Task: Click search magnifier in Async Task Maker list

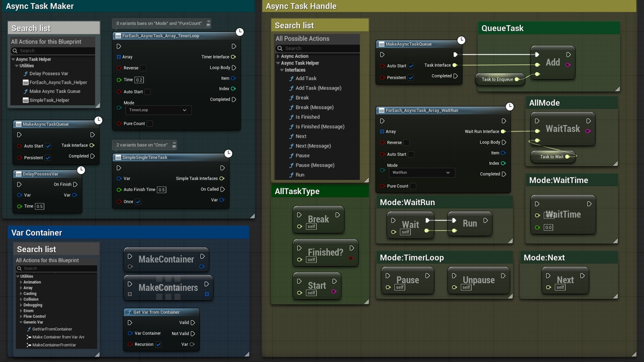Action: coord(16,51)
